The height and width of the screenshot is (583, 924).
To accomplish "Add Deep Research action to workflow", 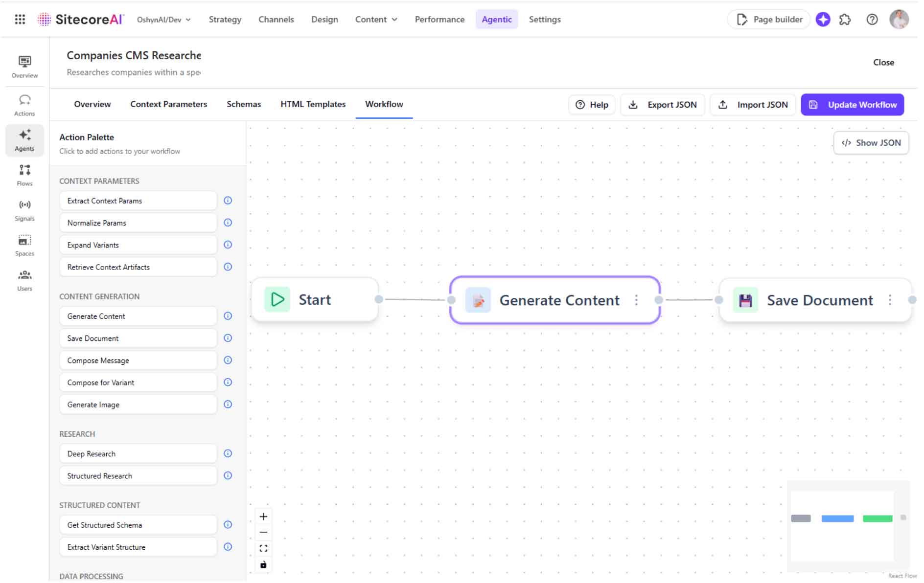I will coord(139,455).
